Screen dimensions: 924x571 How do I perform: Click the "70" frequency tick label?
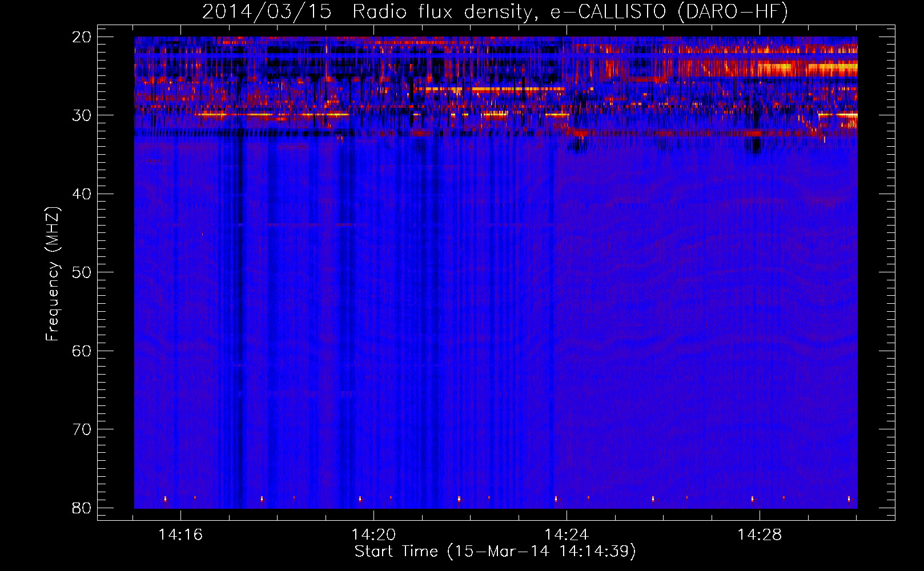tap(82, 429)
